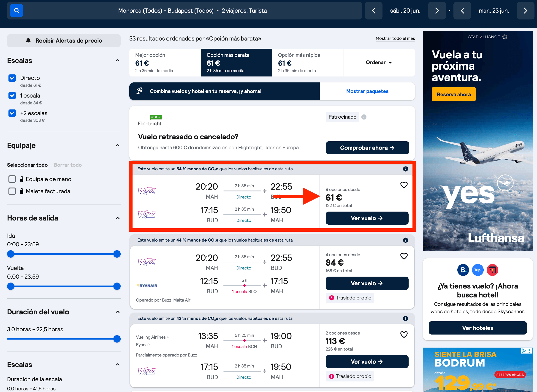Uncheck the +2 escalas filter
Image resolution: width=537 pixels, height=392 pixels.
[12, 113]
